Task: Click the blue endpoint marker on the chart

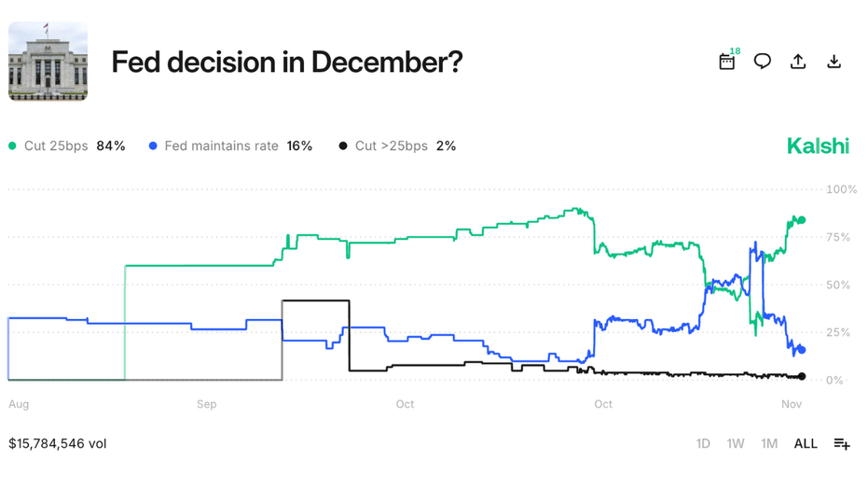Action: 802,350
